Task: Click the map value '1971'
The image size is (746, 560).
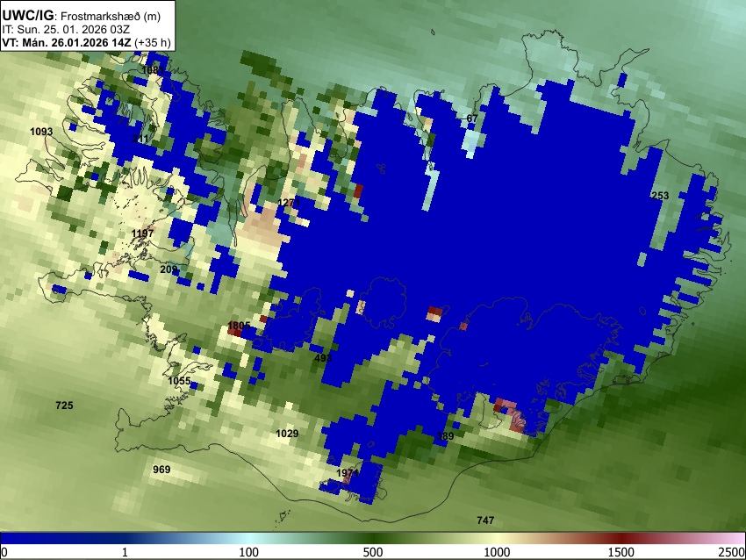Action: (348, 473)
